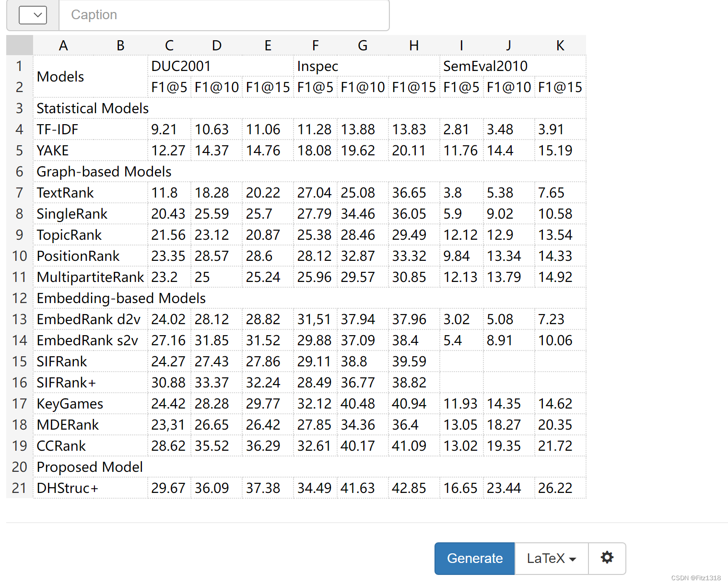This screenshot has width=728, height=585.
Task: Click the MultipartiteRank cell
Action: pyautogui.click(x=90, y=277)
